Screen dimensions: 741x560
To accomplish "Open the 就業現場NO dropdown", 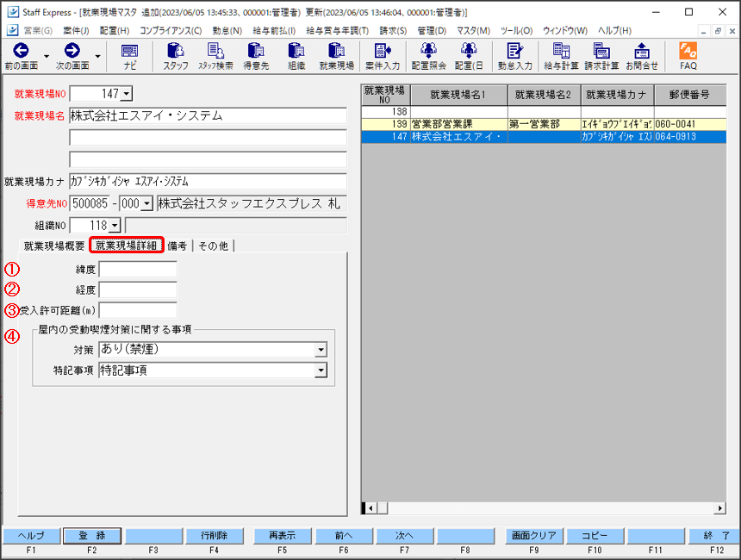I will tap(126, 94).
